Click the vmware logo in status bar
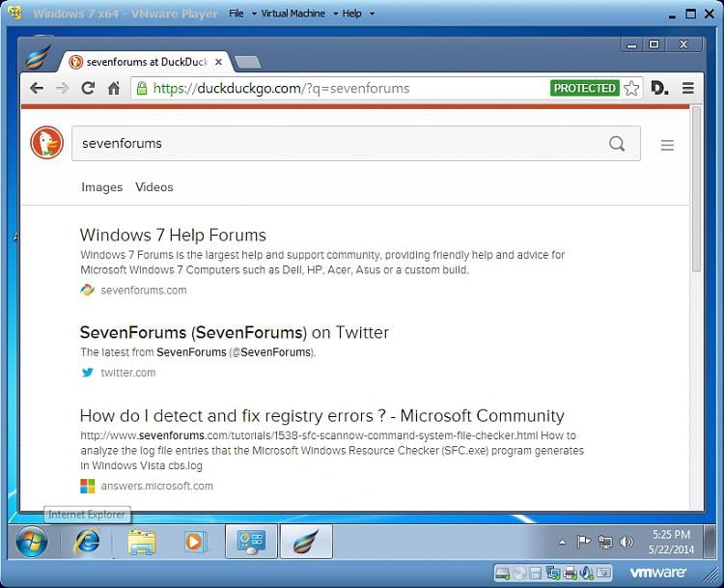 point(657,573)
